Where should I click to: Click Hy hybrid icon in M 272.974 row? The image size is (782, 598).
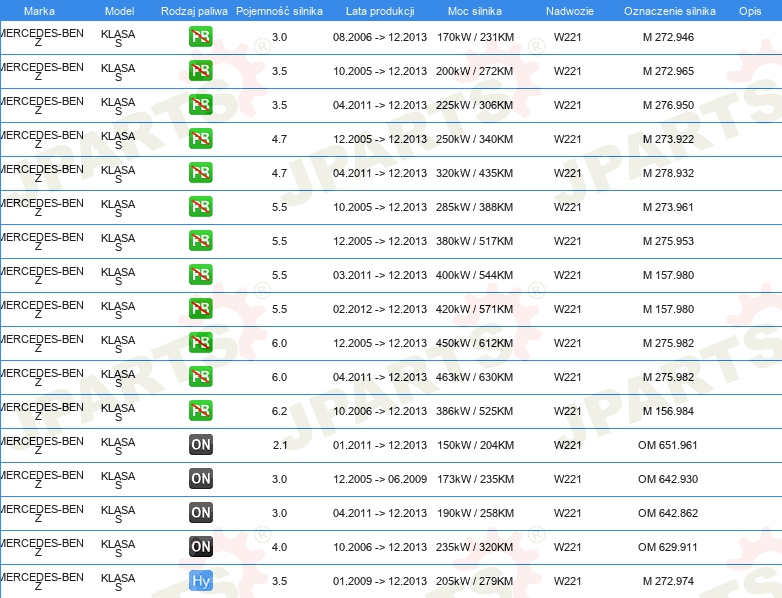pyautogui.click(x=201, y=581)
